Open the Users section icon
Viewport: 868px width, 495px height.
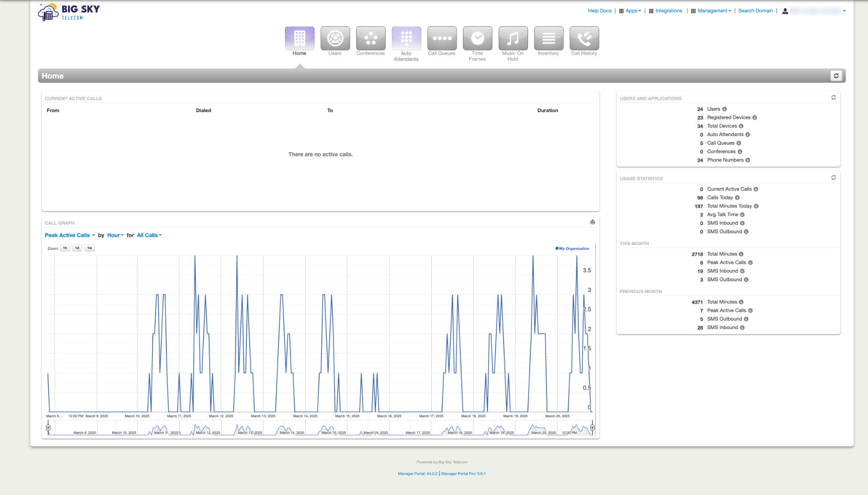[x=335, y=38]
